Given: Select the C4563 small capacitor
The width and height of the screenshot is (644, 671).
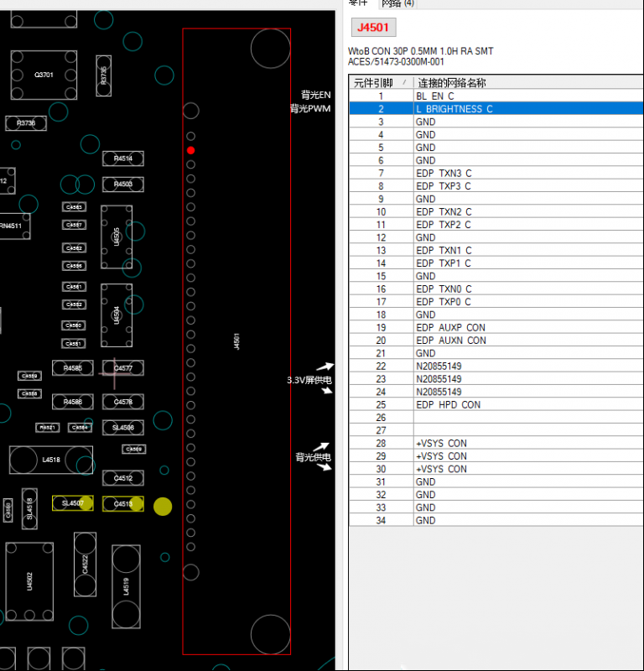Looking at the screenshot, I should pos(74,207).
